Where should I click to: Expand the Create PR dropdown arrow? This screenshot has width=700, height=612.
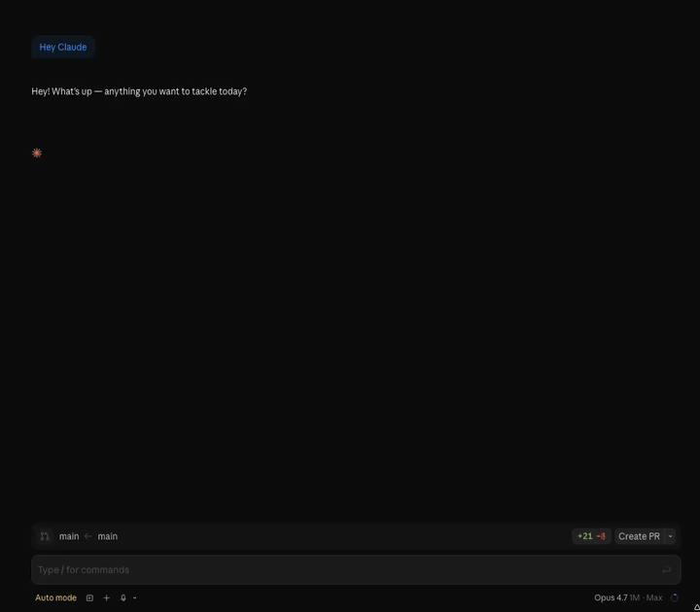(670, 536)
